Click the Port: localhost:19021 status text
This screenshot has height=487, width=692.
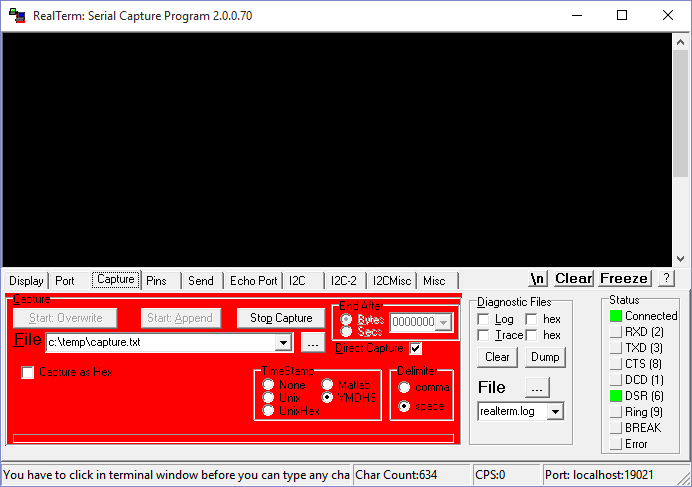599,475
